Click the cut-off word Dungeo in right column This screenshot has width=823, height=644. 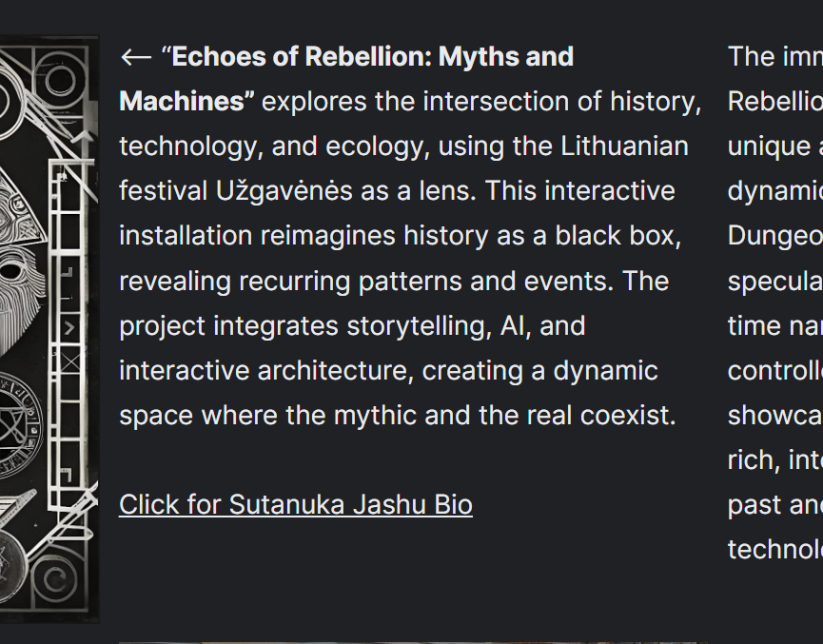pyautogui.click(x=775, y=236)
